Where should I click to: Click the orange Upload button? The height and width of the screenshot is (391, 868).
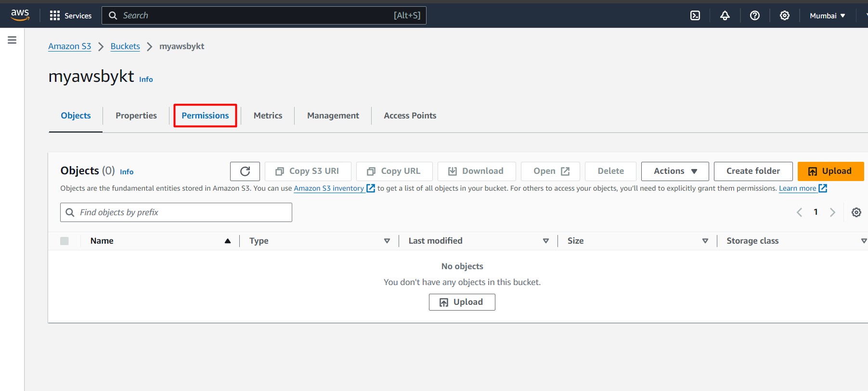[x=830, y=171]
